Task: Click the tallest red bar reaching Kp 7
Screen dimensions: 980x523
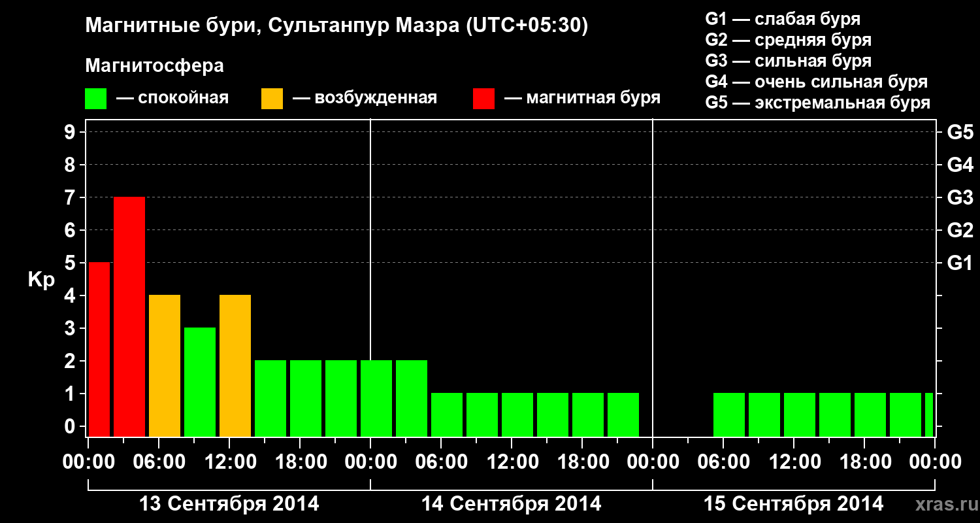Action: 129,316
